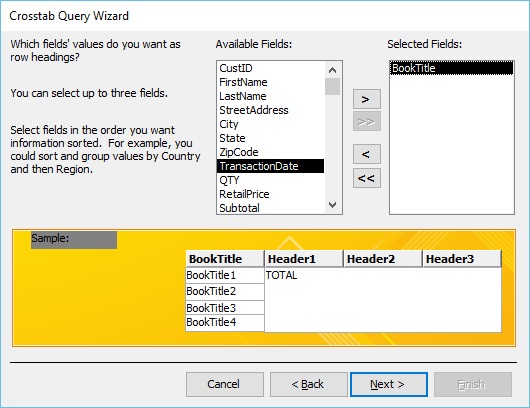Click BookTitle4 row in sample
The width and height of the screenshot is (530, 408).
[x=225, y=323]
